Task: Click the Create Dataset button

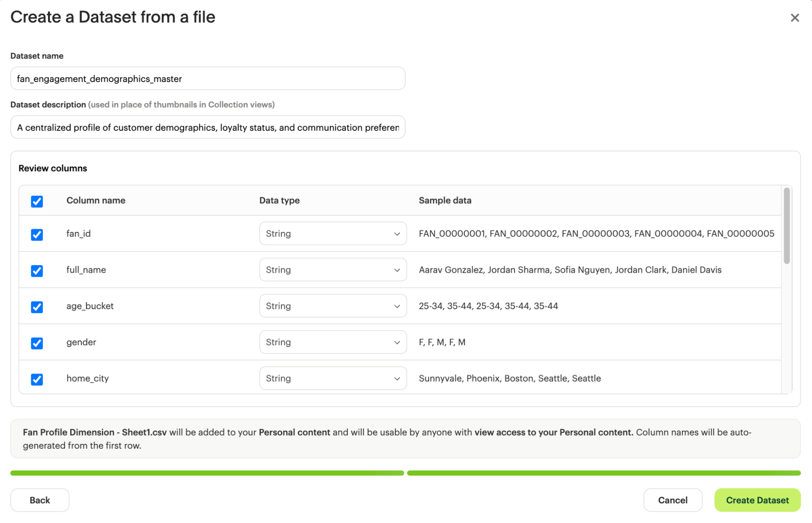Action: click(x=757, y=500)
